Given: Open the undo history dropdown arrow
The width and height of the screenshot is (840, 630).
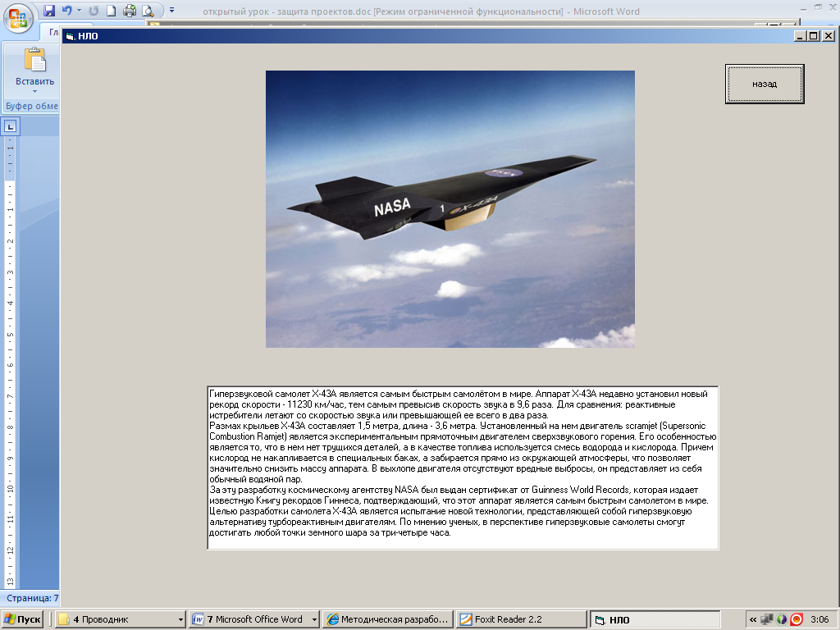Looking at the screenshot, I should tap(79, 10).
